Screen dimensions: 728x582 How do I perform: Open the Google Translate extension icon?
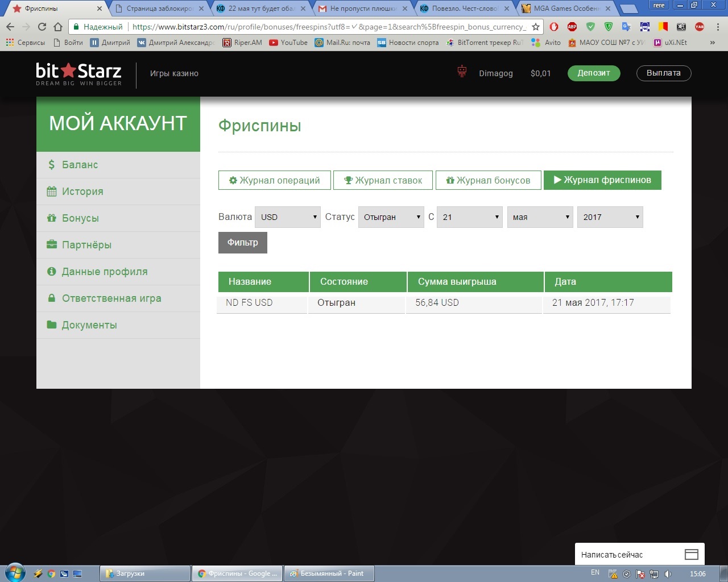click(626, 27)
